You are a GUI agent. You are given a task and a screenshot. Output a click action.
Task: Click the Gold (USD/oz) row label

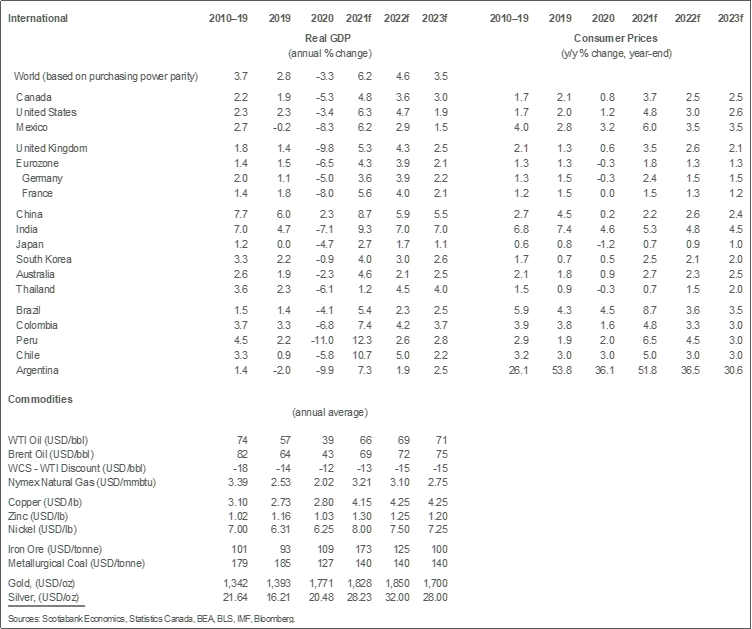coord(43,582)
